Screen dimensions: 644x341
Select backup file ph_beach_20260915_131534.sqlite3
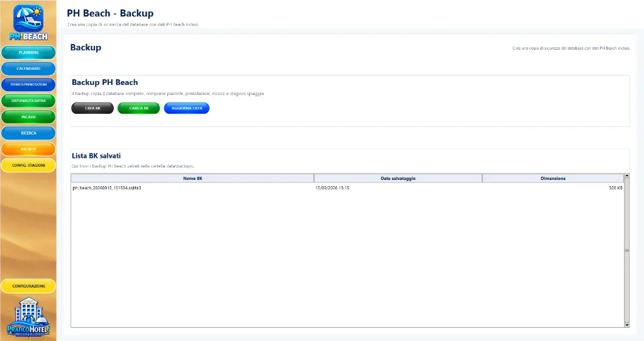point(107,187)
